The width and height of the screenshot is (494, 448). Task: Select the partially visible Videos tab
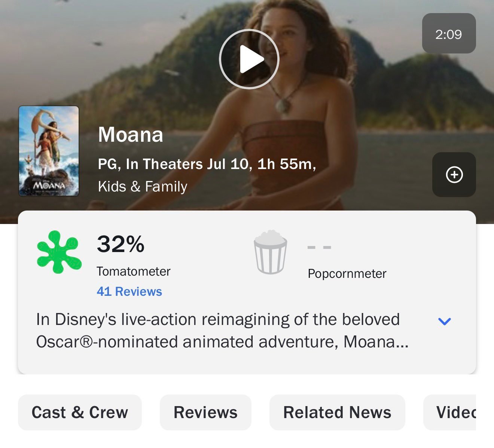449,412
